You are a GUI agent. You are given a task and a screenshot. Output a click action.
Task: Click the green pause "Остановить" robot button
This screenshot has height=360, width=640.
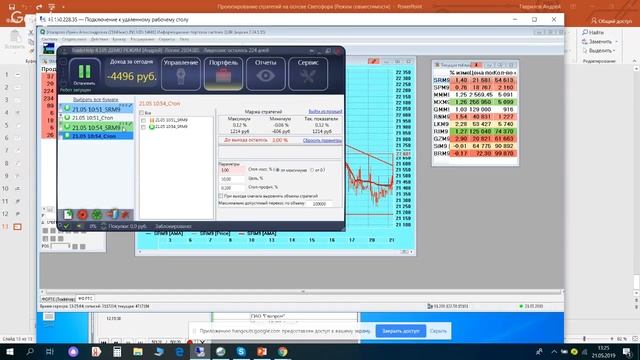click(x=84, y=73)
